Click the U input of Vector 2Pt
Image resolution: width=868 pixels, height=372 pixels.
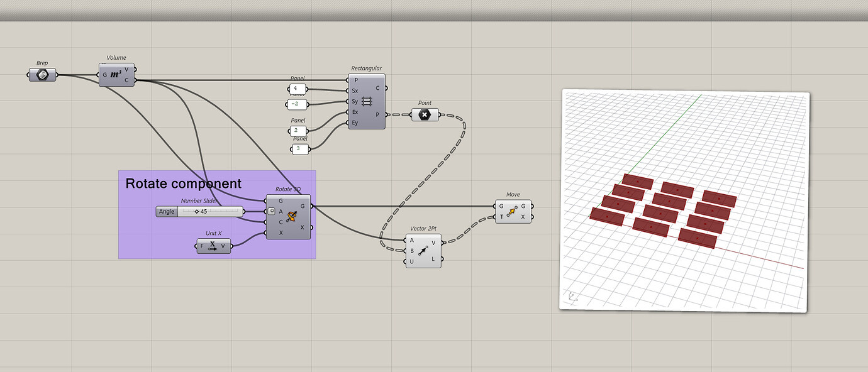[x=412, y=261]
